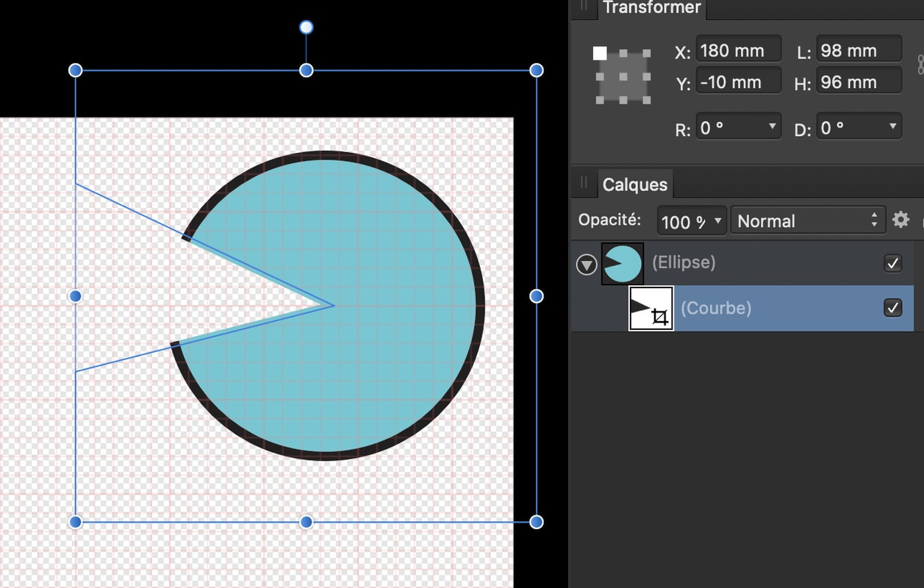Edit the Y position field
Image resolution: width=924 pixels, height=588 pixels.
click(738, 82)
